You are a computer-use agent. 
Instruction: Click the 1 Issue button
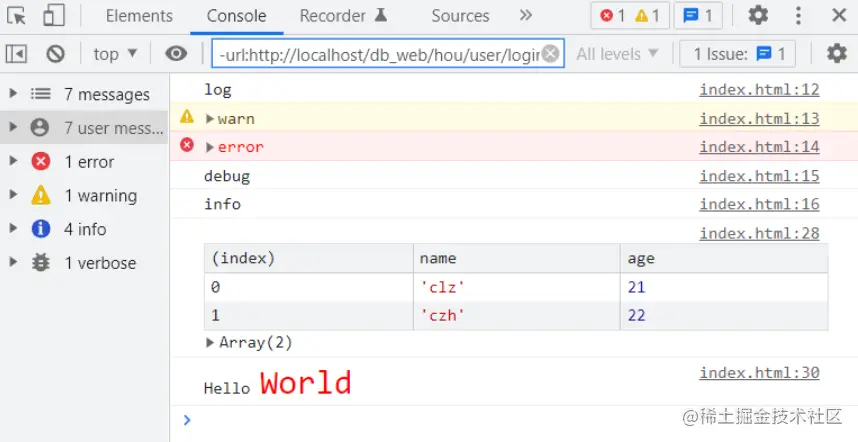click(738, 54)
